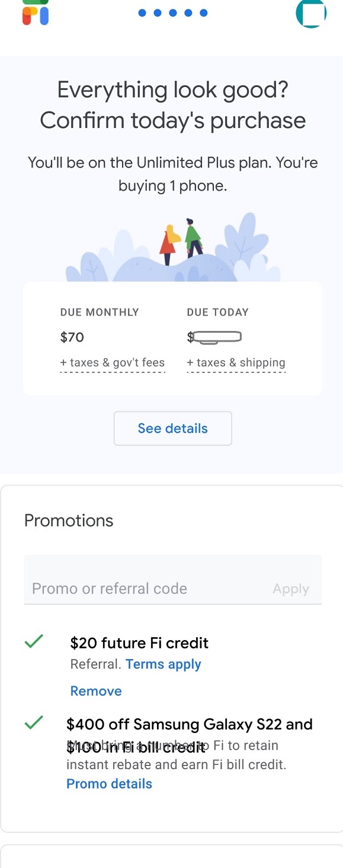The image size is (343, 868).
Task: Click the DUE MONTHLY label
Action: pos(100,312)
